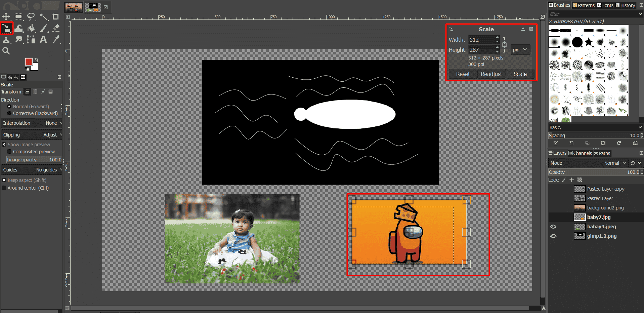Switch to the Patterns tab
Viewport: 644px width, 313px height.
(584, 5)
